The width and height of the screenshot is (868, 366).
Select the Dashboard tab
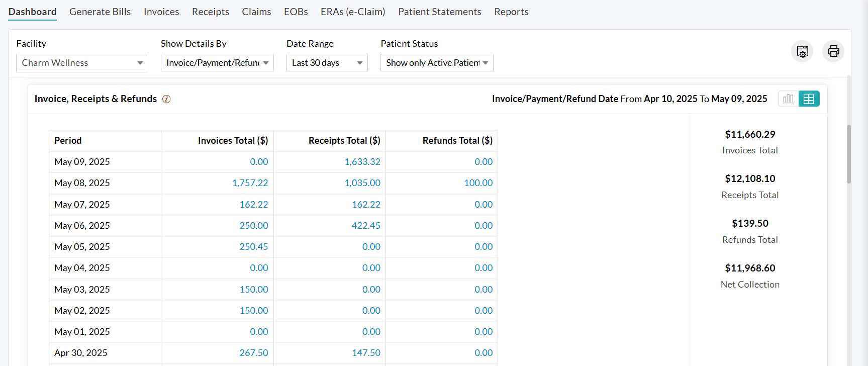32,12
